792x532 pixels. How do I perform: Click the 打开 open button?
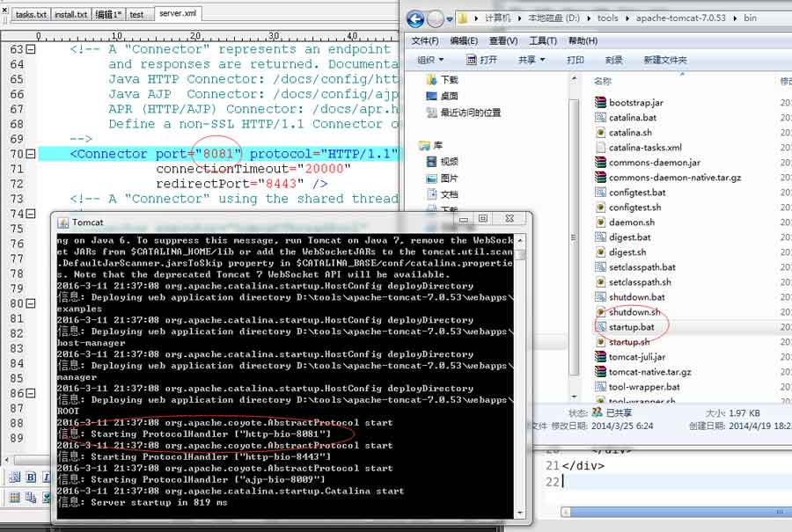click(x=482, y=60)
